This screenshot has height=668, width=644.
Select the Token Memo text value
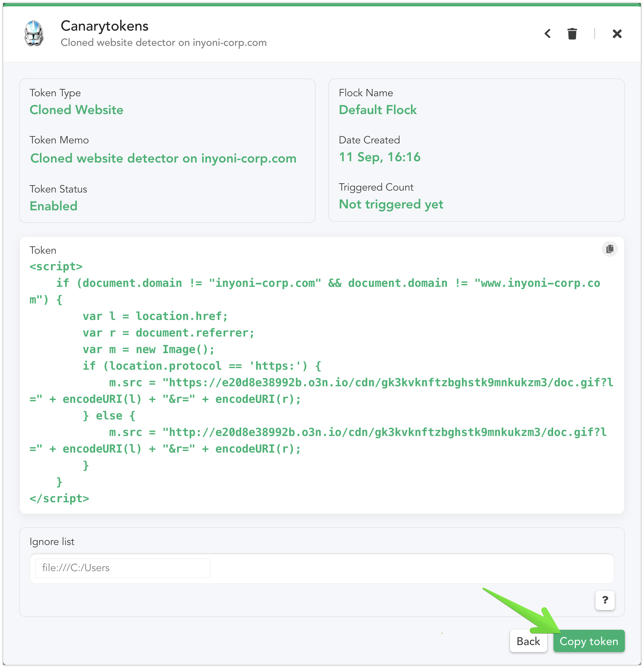[163, 158]
